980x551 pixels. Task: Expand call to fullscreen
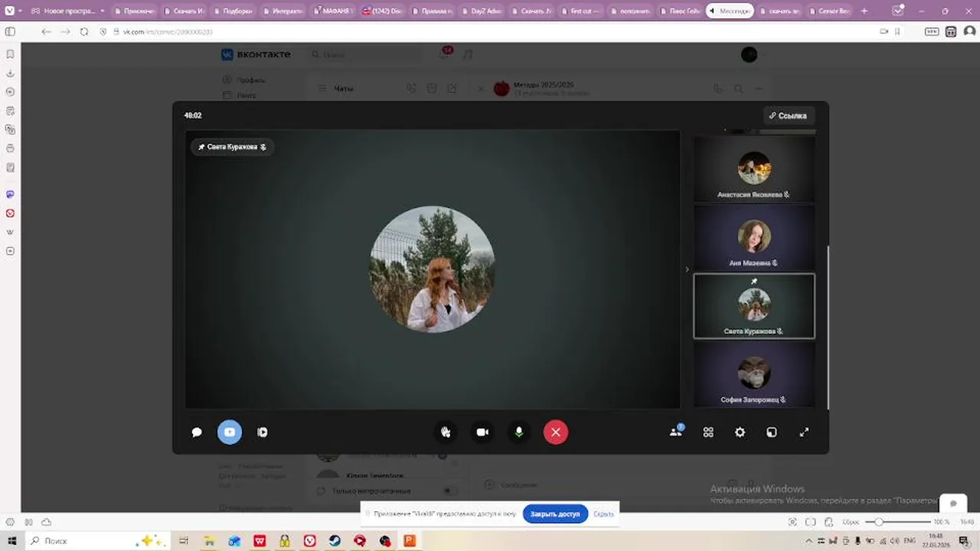coord(804,432)
